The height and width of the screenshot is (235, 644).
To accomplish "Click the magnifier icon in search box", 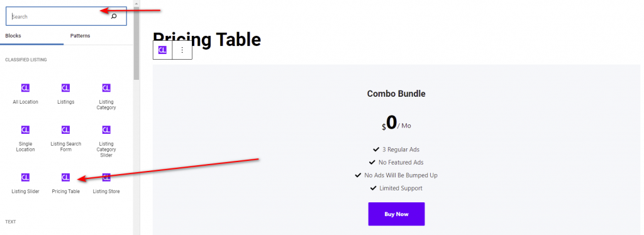I will [114, 16].
